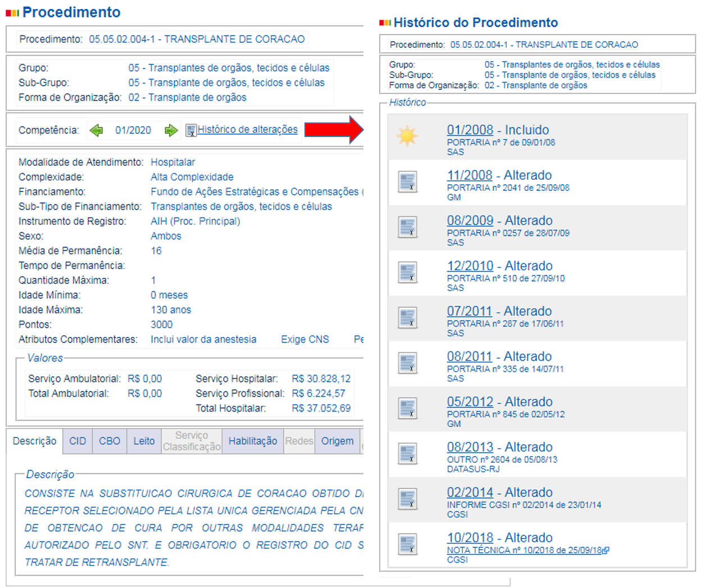
Task: Open the 01/2008 history entry link
Action: point(470,130)
